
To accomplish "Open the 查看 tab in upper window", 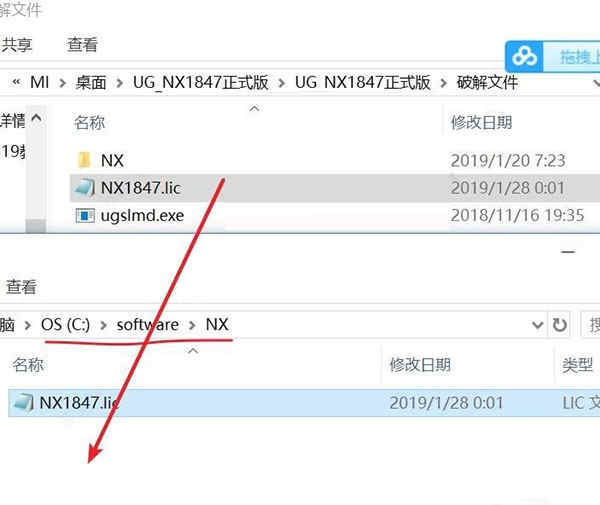I will click(x=82, y=45).
